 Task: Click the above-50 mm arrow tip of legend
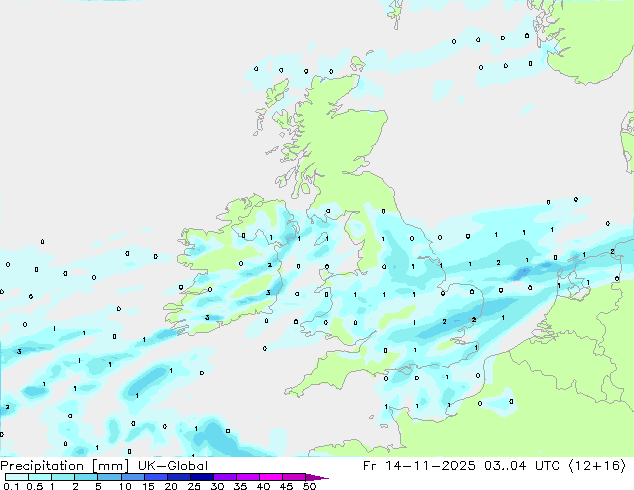click(x=317, y=477)
